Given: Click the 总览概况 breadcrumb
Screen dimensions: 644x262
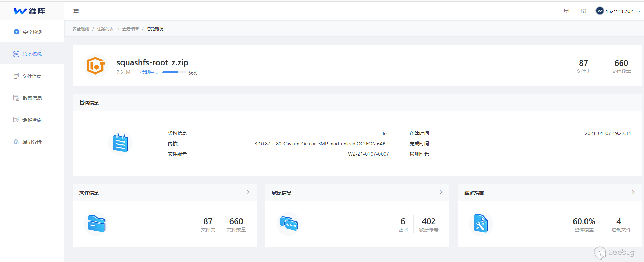Looking at the screenshot, I should [155, 29].
